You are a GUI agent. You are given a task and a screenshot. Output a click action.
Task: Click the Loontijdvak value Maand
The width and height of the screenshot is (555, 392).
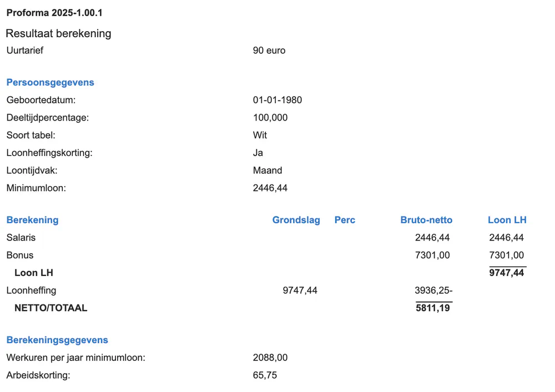[x=268, y=170]
